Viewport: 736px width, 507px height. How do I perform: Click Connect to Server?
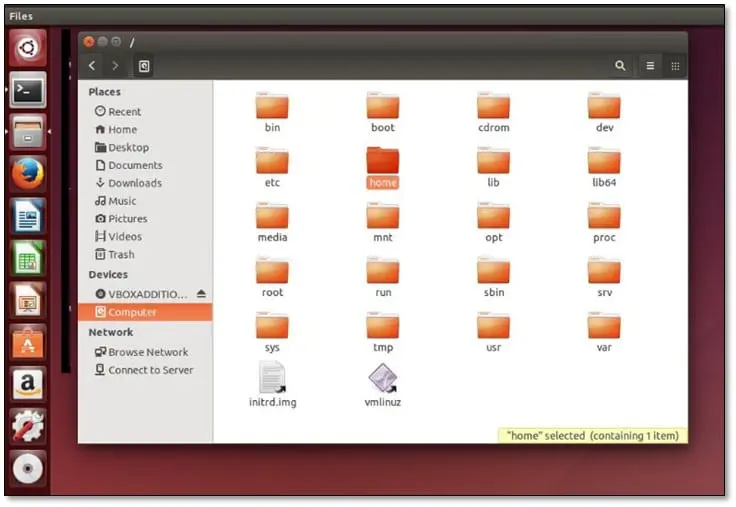pos(150,370)
